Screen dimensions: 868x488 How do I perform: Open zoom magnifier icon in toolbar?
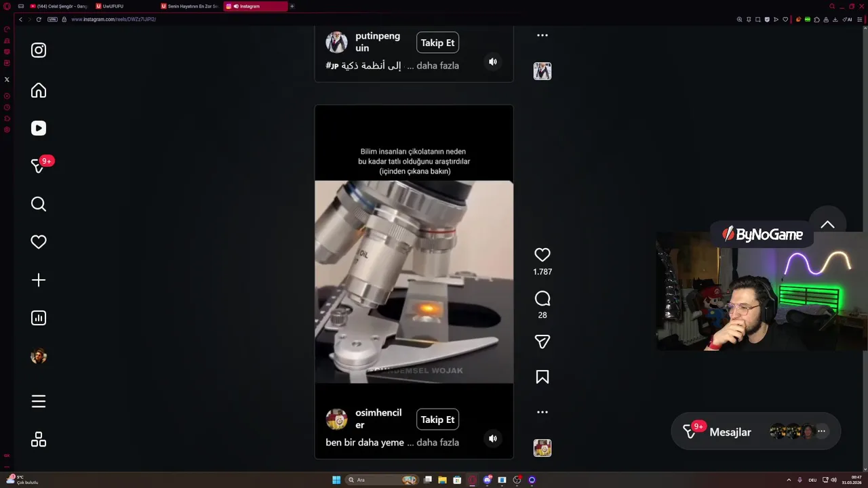[739, 20]
